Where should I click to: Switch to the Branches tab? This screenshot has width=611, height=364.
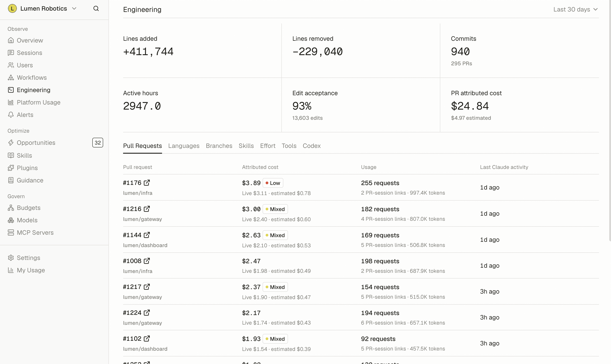point(219,146)
